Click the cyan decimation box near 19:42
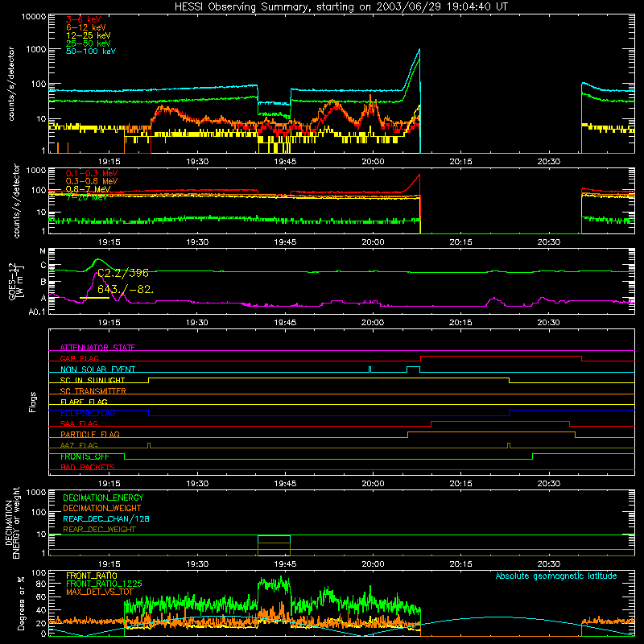 274,539
